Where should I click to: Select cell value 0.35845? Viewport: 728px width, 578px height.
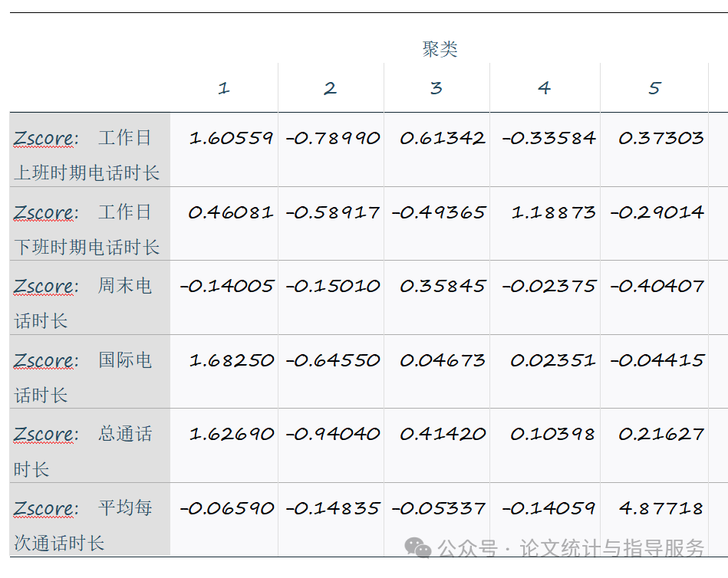click(443, 286)
